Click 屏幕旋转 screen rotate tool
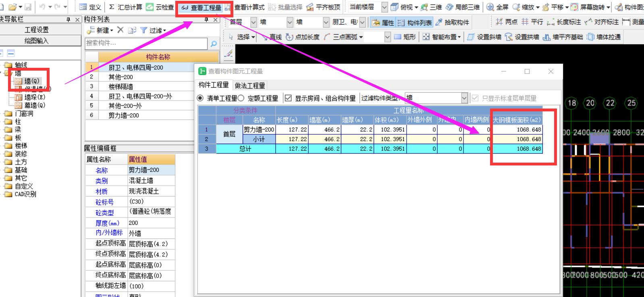The height and width of the screenshot is (297, 644). point(588,7)
